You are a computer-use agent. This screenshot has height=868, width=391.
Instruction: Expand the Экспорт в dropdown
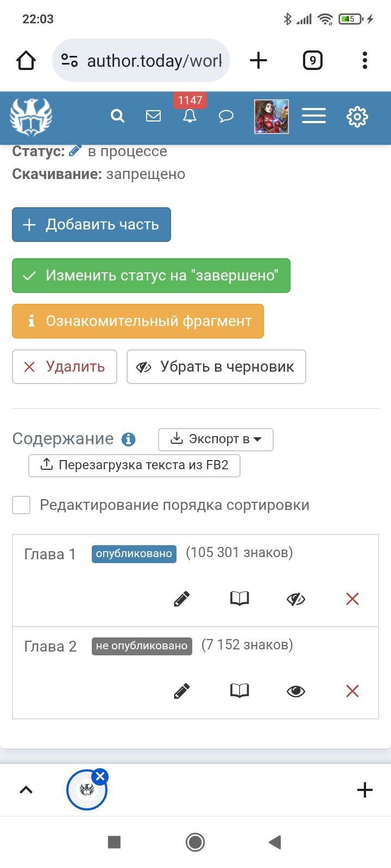[x=216, y=439]
